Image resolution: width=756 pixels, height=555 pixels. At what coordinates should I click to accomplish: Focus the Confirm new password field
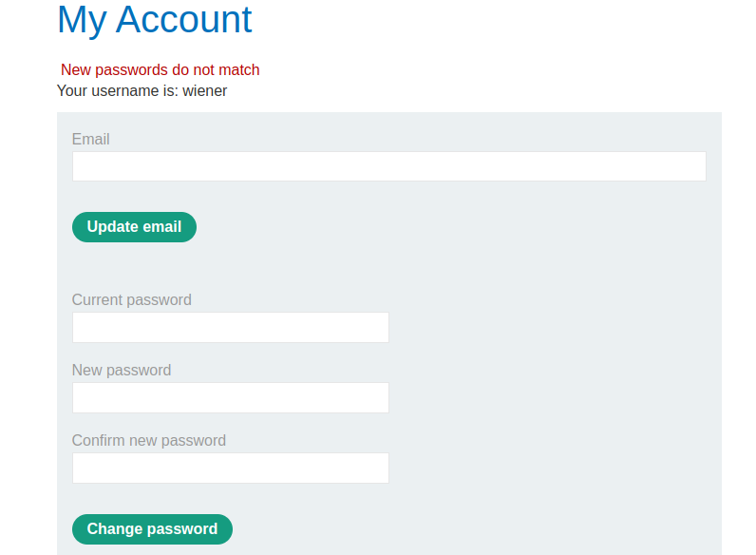tap(230, 468)
